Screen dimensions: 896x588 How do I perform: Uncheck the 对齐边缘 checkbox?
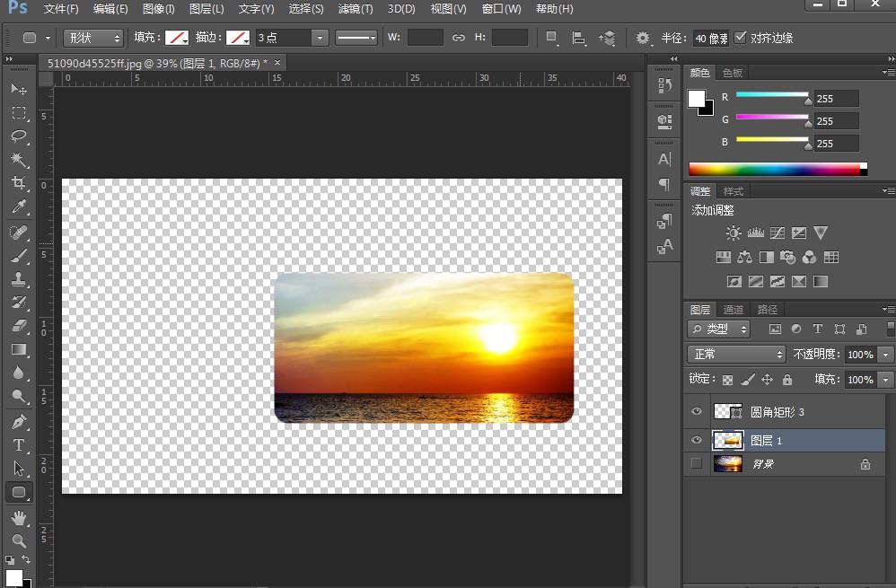pos(741,38)
